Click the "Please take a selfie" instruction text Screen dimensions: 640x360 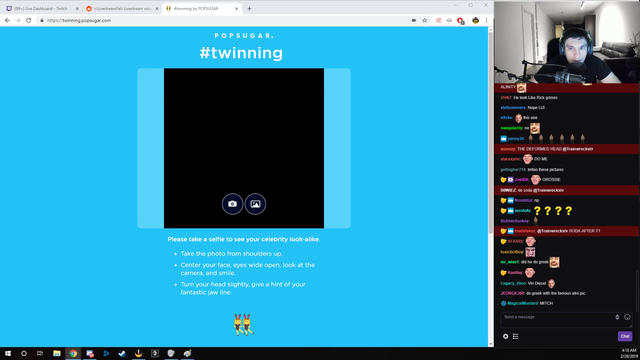point(244,239)
